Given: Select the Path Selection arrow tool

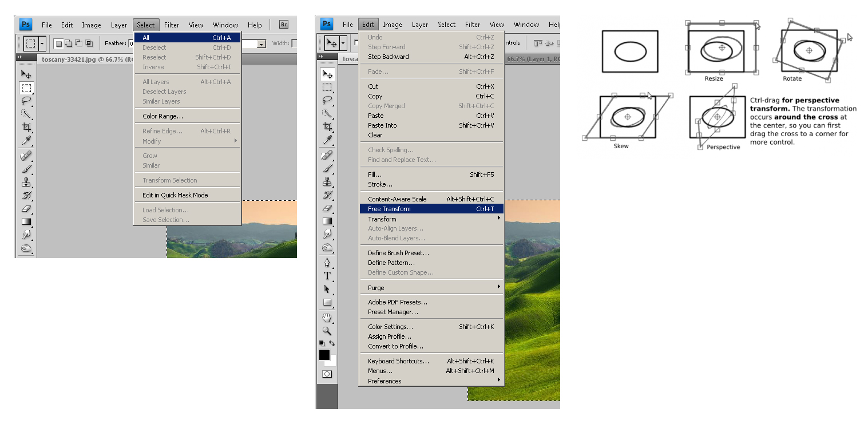Looking at the screenshot, I should click(x=327, y=289).
